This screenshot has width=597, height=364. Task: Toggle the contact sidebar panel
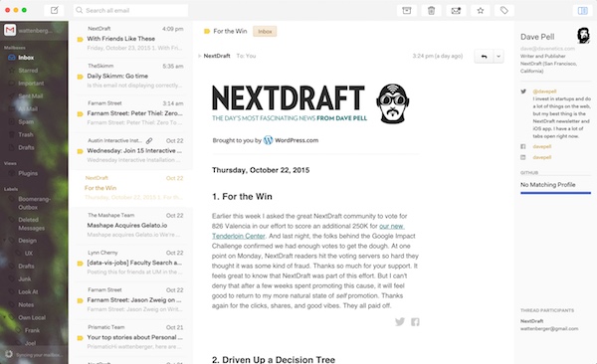pyautogui.click(x=582, y=10)
